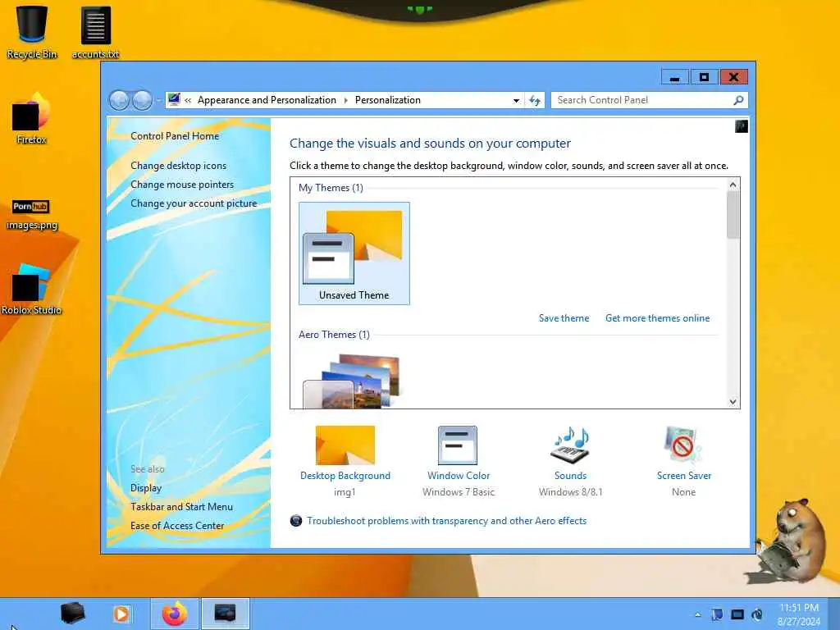Open Troubleshoot problems with transparency link
The height and width of the screenshot is (630, 840).
tap(447, 521)
